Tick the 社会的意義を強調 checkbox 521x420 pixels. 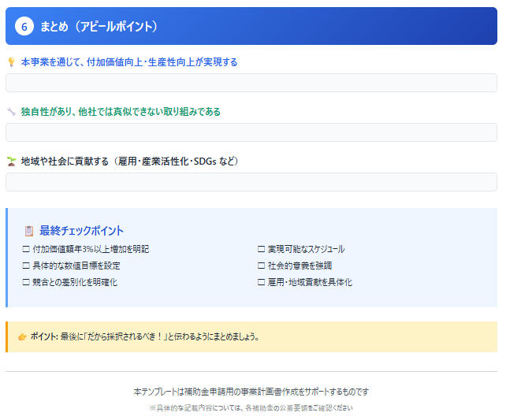click(261, 266)
